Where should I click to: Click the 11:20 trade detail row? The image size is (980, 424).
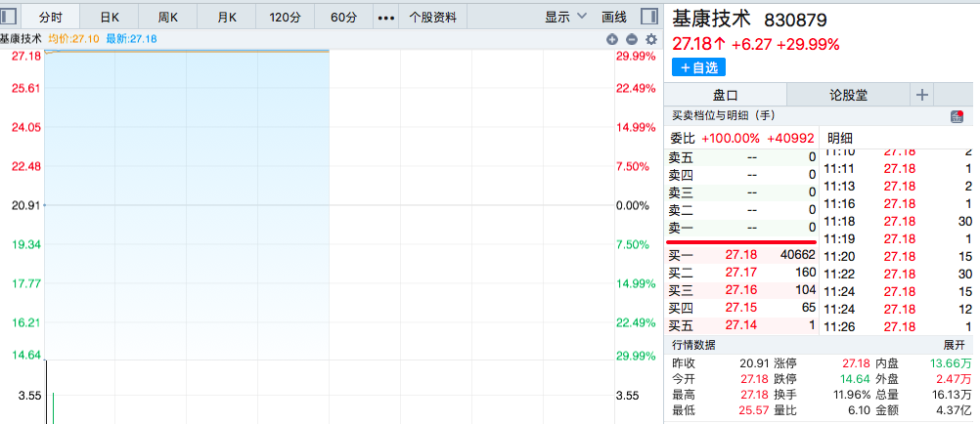coord(898,256)
